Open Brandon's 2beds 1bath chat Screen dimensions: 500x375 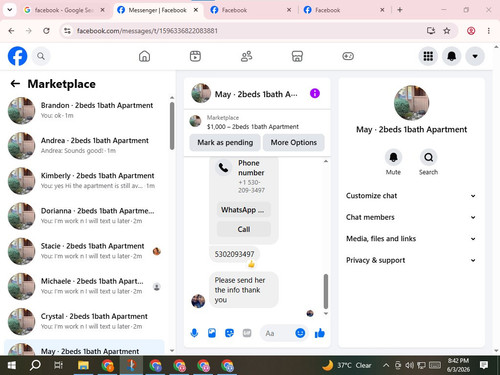[x=85, y=110]
